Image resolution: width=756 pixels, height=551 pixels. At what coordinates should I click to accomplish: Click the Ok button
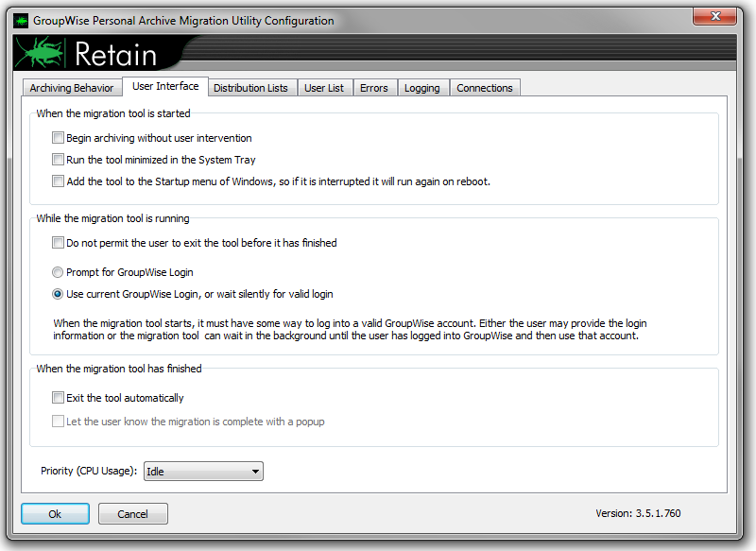pyautogui.click(x=55, y=514)
